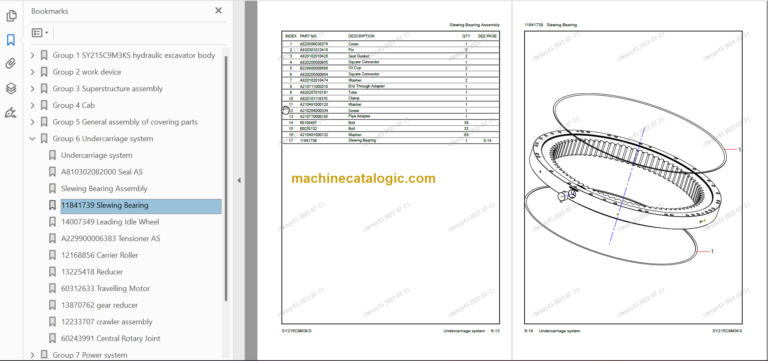Click the PART NO. column header
The height and width of the screenshot is (361, 768).
click(x=308, y=36)
